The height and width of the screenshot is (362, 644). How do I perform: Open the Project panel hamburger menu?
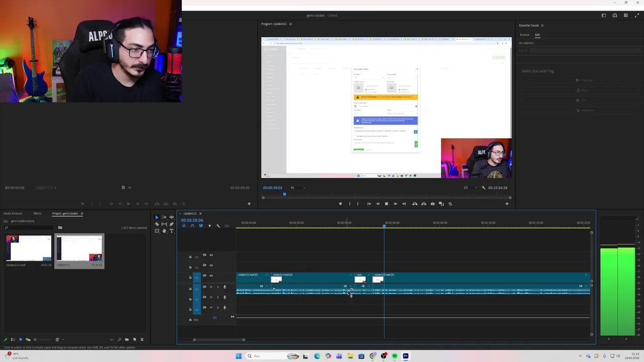click(x=82, y=214)
